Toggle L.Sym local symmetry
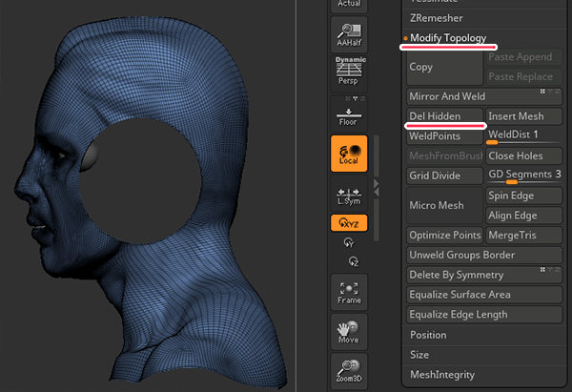572x392 pixels. pyautogui.click(x=348, y=195)
